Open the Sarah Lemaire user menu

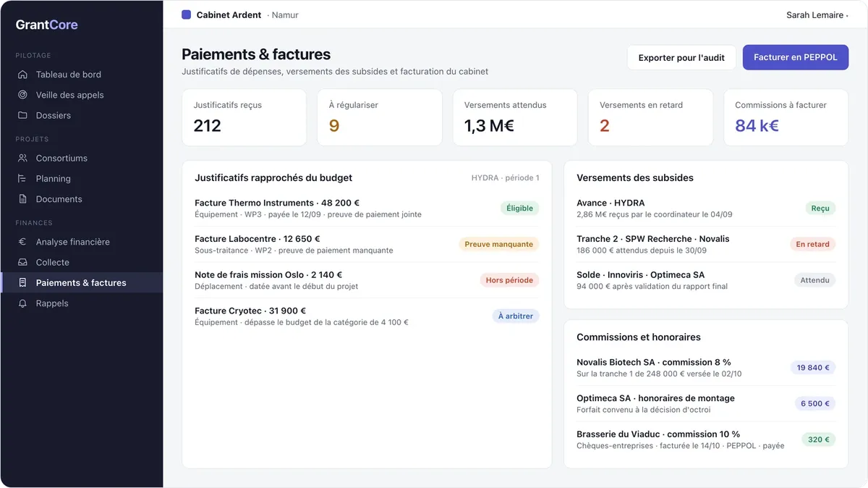(817, 15)
